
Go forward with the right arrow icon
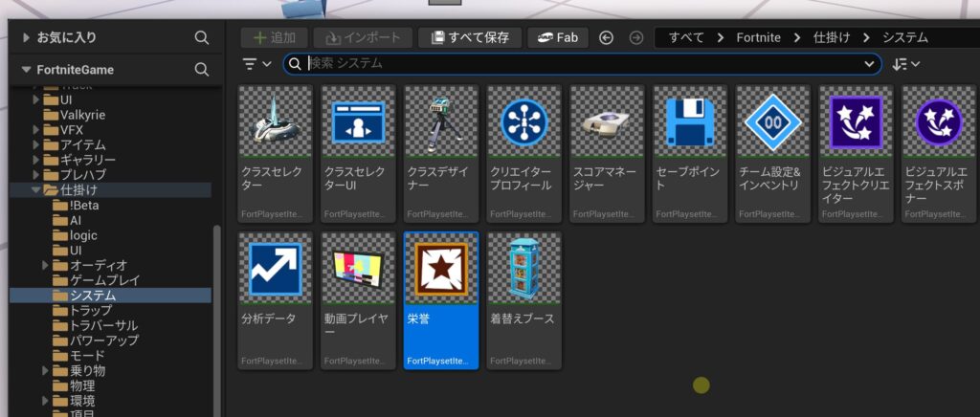[x=636, y=37]
